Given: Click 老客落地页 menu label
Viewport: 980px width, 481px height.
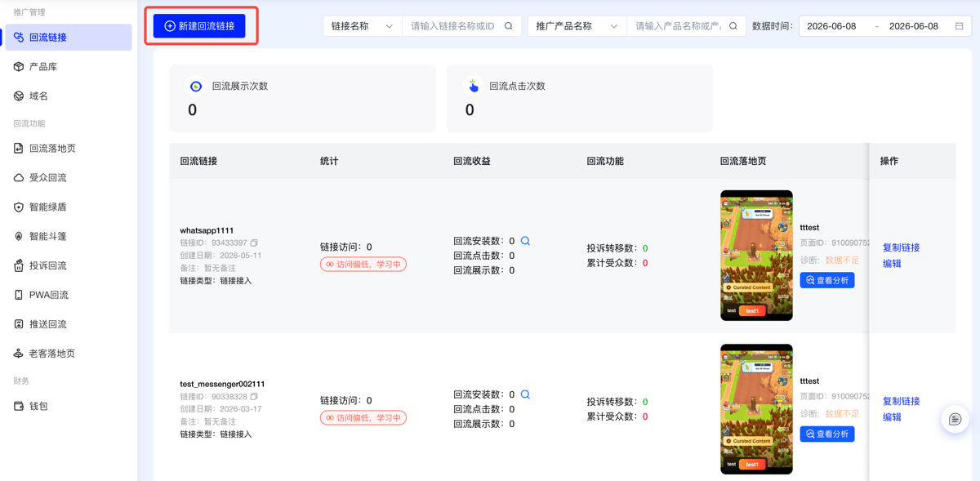Looking at the screenshot, I should point(52,354).
